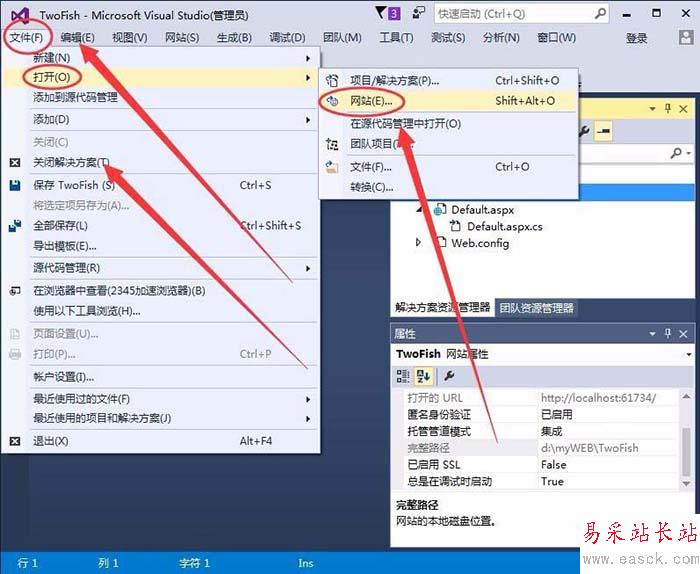Click the Categorized view icon in Properties
This screenshot has height=574, width=700.
[x=403, y=376]
